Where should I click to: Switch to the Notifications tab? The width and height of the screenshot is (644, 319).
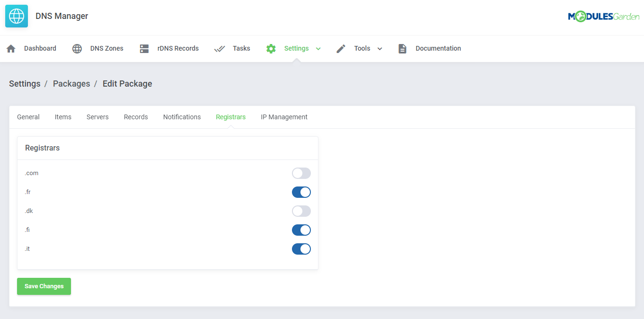(182, 117)
